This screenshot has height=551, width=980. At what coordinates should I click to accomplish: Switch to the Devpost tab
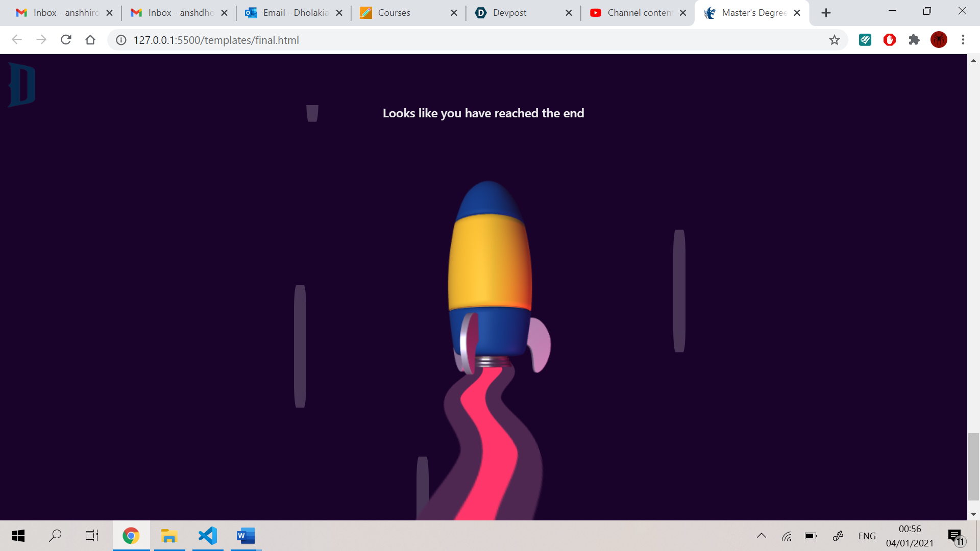pyautogui.click(x=516, y=13)
